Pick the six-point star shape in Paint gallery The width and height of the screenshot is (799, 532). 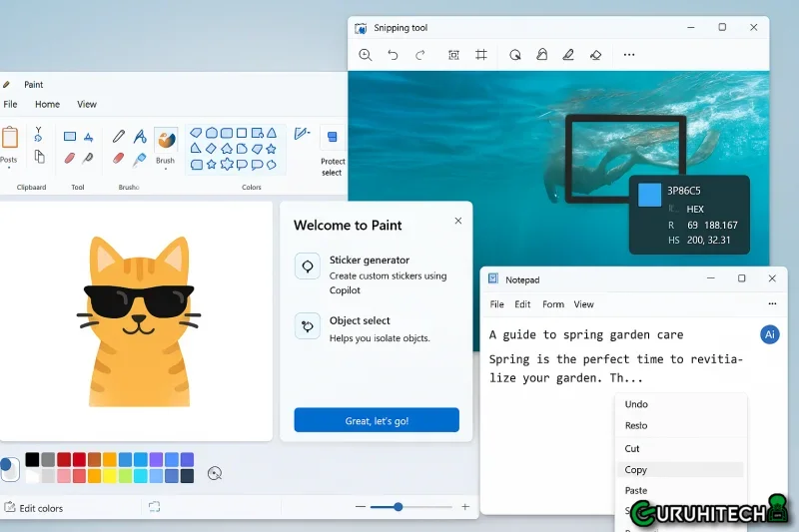227,164
